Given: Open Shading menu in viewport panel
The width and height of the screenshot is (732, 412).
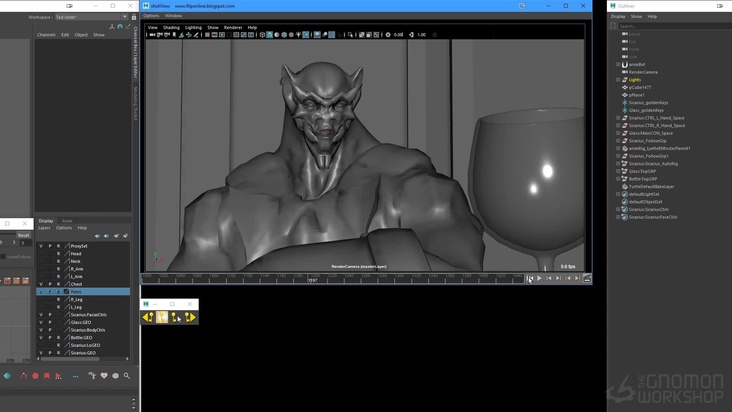Looking at the screenshot, I should tap(171, 28).
